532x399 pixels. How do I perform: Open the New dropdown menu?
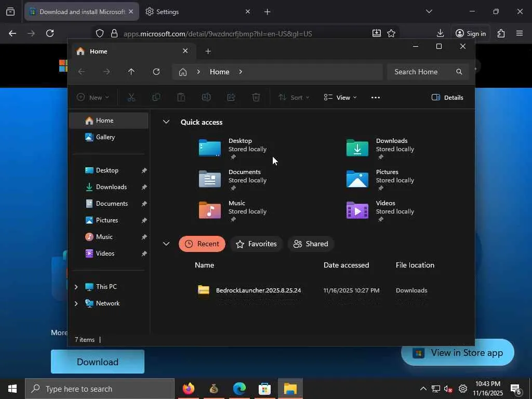pyautogui.click(x=92, y=97)
